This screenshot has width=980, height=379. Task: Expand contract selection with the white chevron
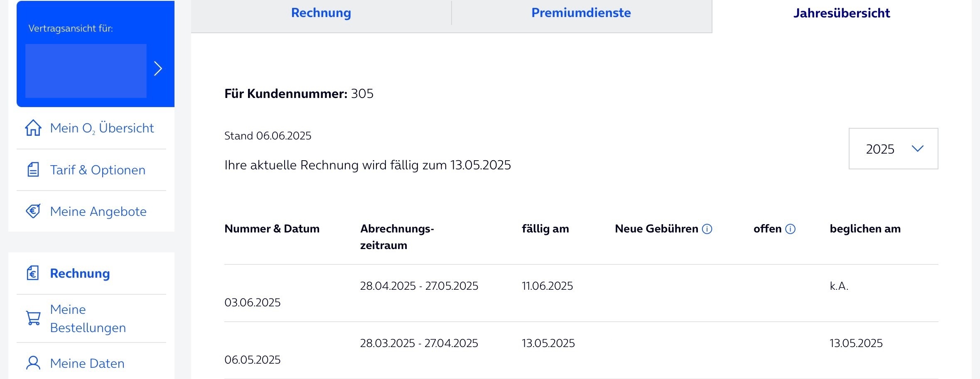[158, 68]
